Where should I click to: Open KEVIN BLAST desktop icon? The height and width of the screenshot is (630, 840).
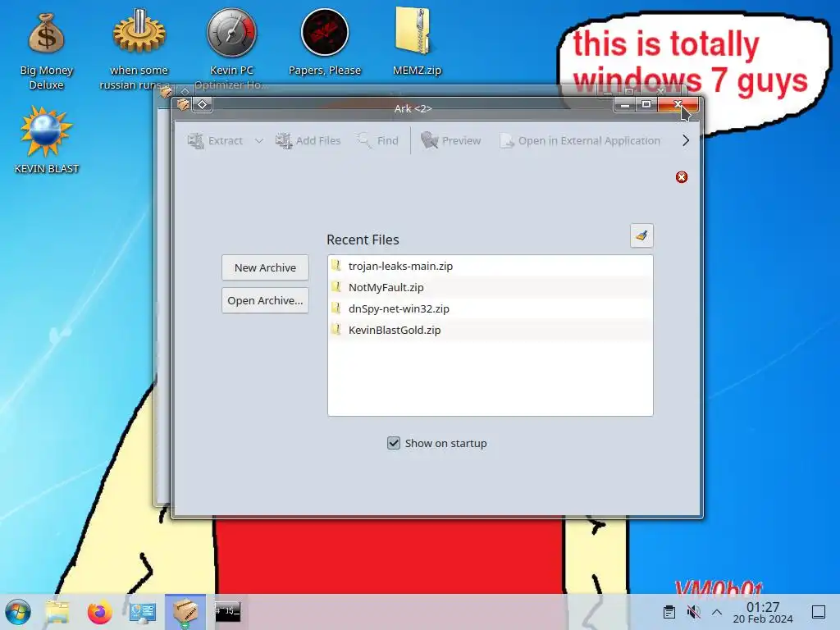(x=47, y=139)
